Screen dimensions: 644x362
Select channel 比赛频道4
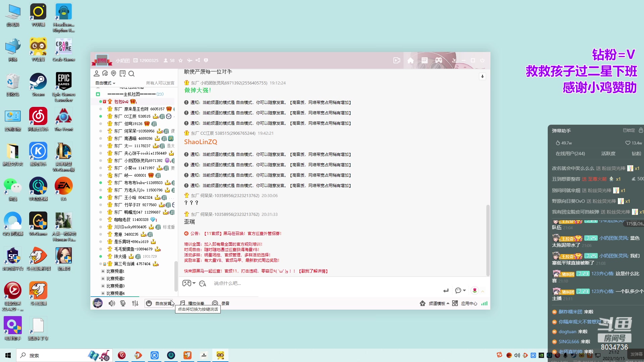115,293
